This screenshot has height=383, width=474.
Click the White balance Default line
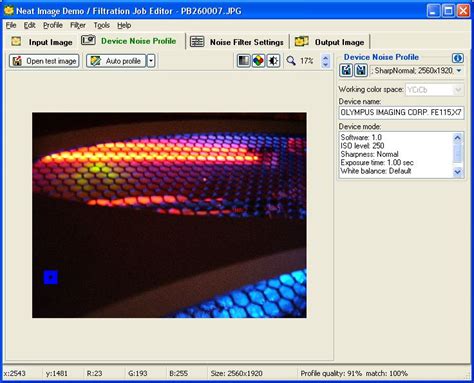pos(376,171)
